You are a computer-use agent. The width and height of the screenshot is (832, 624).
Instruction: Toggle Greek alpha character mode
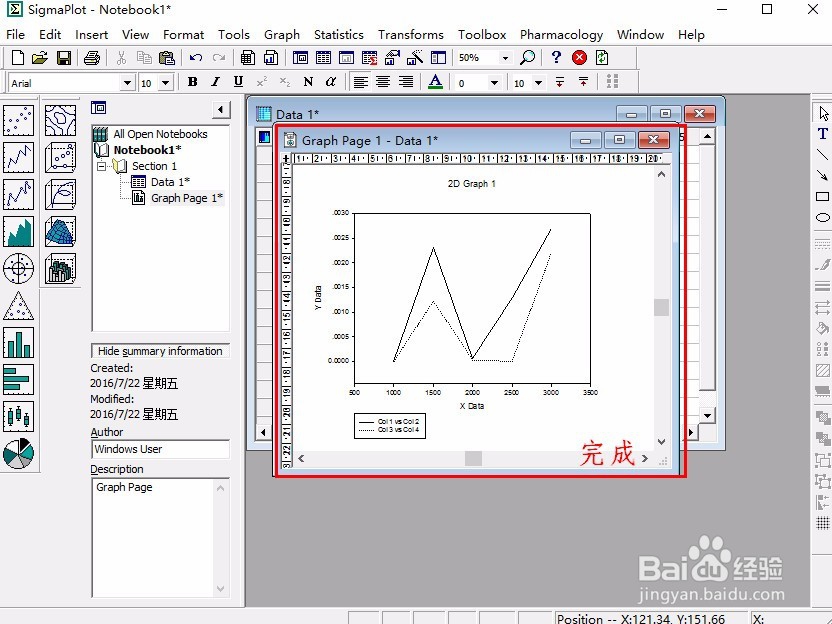331,82
